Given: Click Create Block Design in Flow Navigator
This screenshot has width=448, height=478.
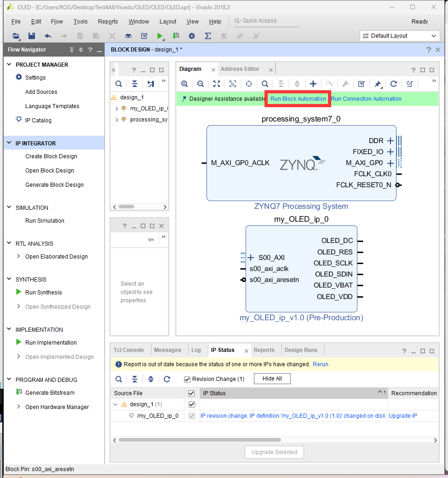Looking at the screenshot, I should click(x=51, y=156).
